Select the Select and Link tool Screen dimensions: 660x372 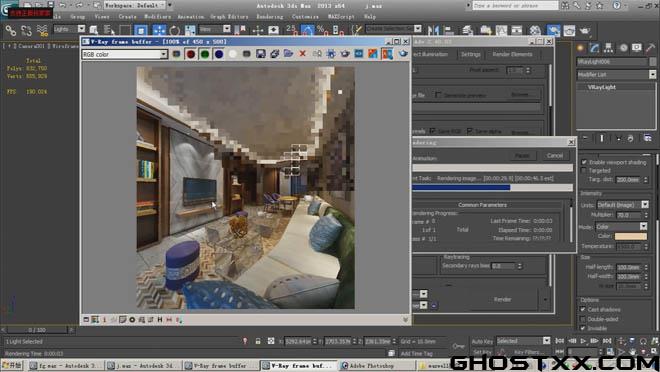(x=11, y=31)
